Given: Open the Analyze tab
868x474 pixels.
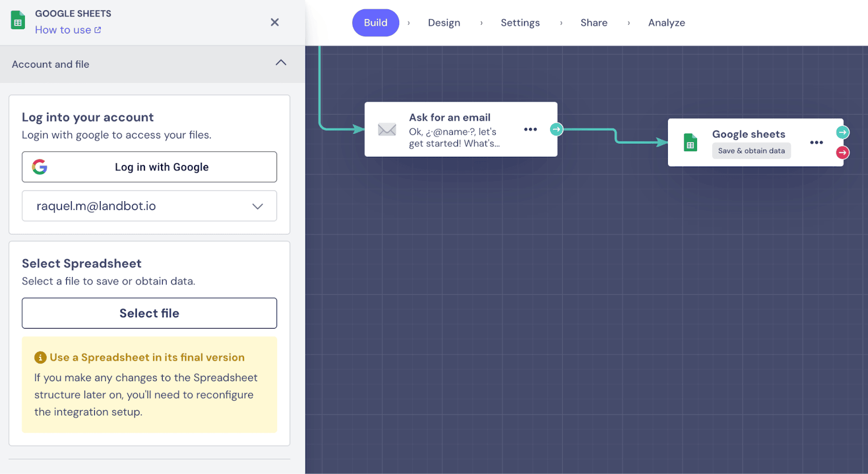Looking at the screenshot, I should click(667, 23).
